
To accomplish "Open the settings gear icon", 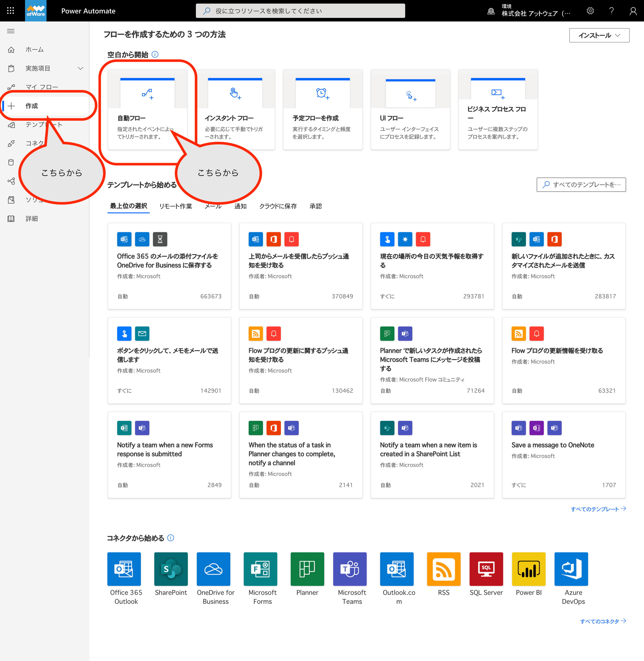I will tap(590, 11).
